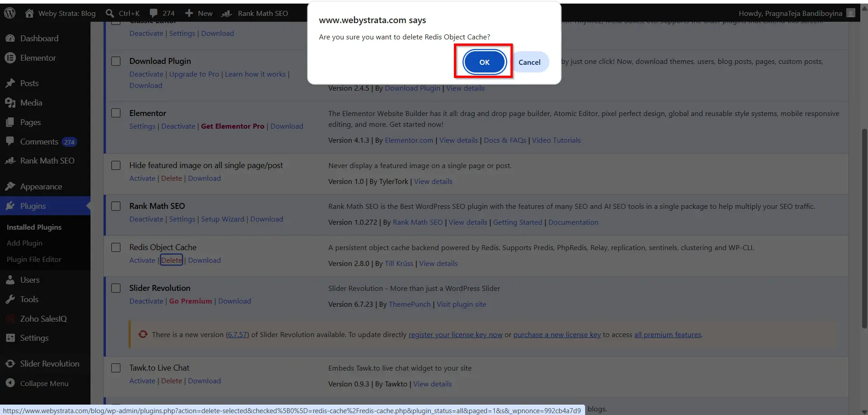The image size is (868, 415).
Task: Open Dashboard via its gauge icon
Action: pyautogui.click(x=10, y=39)
